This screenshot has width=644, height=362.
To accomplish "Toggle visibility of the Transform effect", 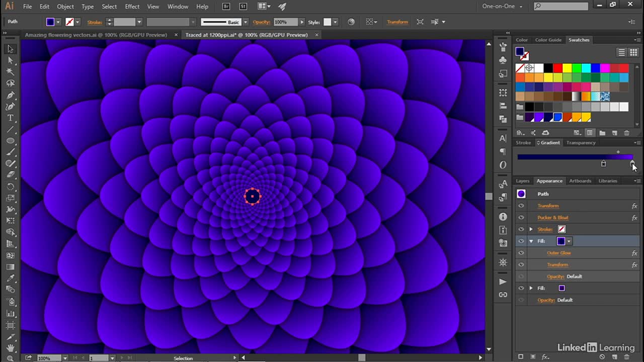I will 521,206.
